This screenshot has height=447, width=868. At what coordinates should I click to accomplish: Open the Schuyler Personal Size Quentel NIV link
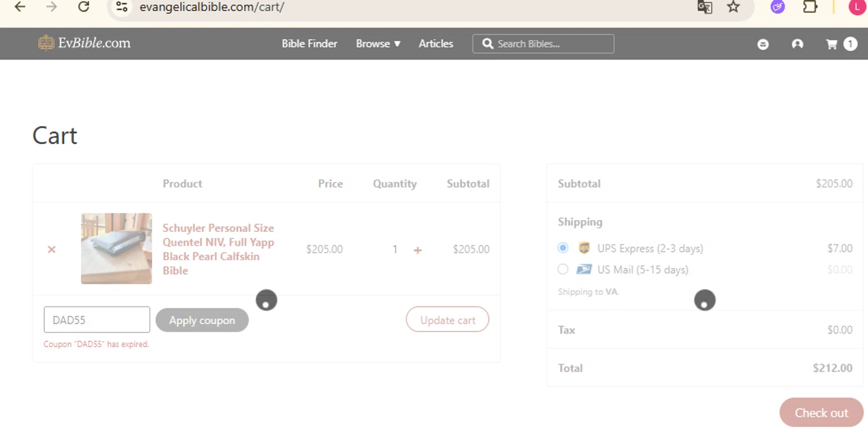[218, 249]
